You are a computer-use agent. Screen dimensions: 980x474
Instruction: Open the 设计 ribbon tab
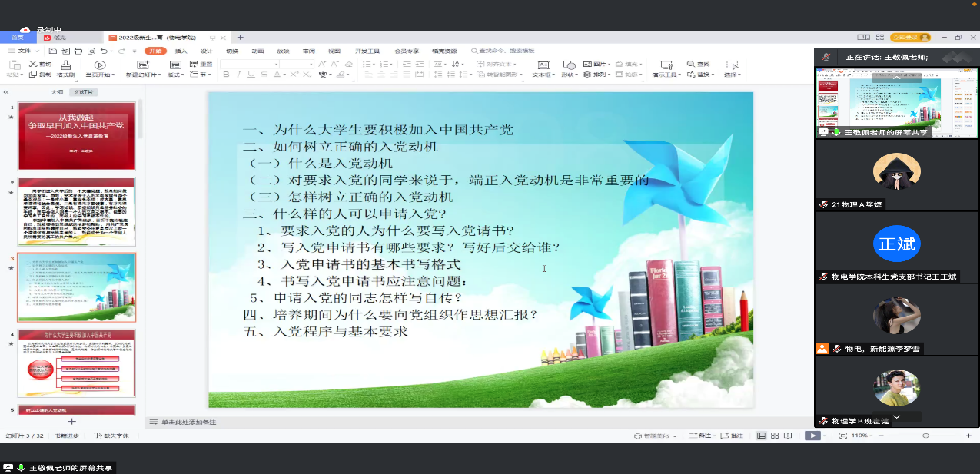point(206,51)
